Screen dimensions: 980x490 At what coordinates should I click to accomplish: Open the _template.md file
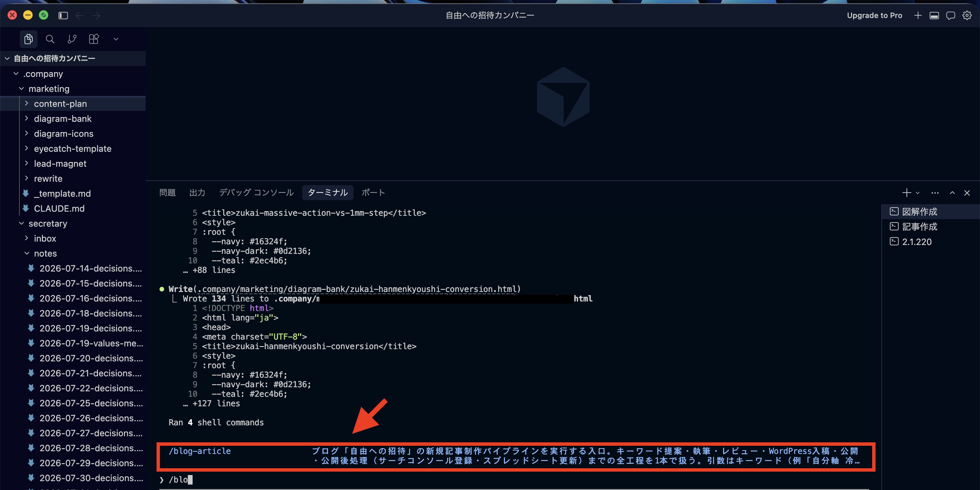[73, 193]
